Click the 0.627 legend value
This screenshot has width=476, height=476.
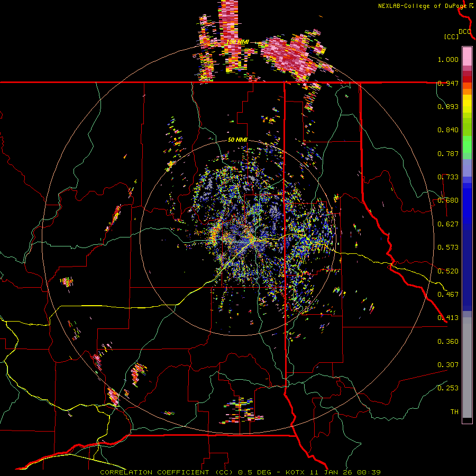click(448, 224)
